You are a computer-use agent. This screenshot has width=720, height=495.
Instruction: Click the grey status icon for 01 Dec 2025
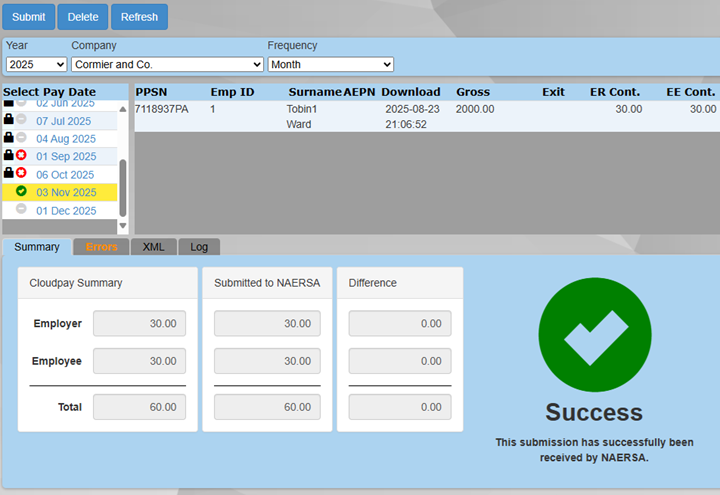pyautogui.click(x=21, y=210)
